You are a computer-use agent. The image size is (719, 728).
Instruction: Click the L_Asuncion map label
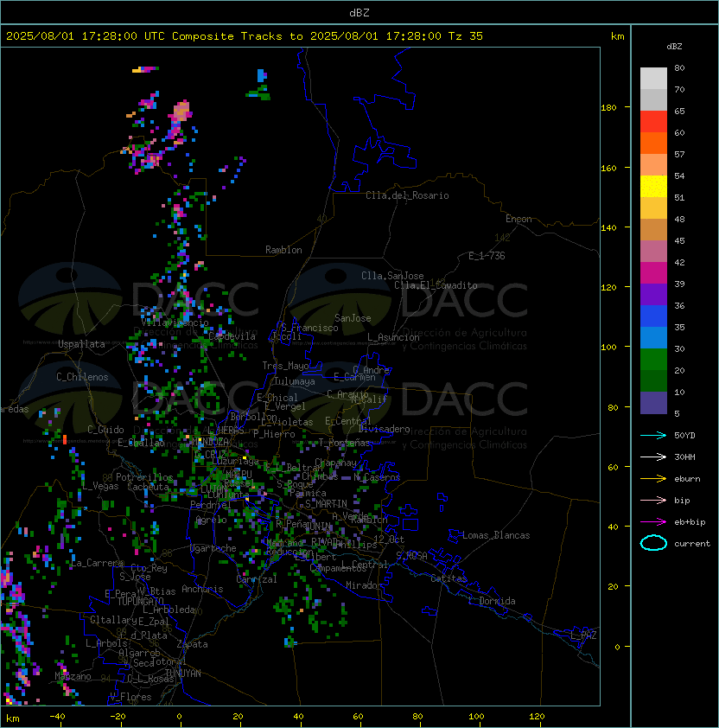point(393,337)
